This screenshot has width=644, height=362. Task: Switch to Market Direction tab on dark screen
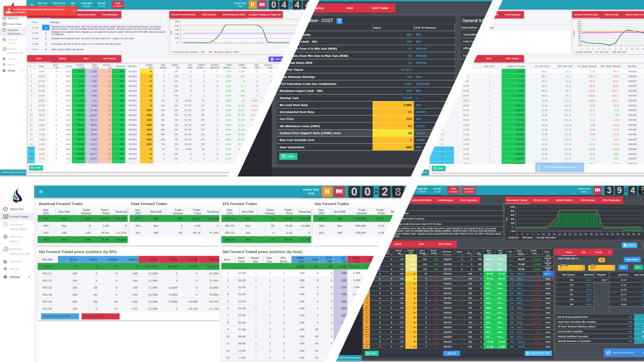tap(563, 200)
